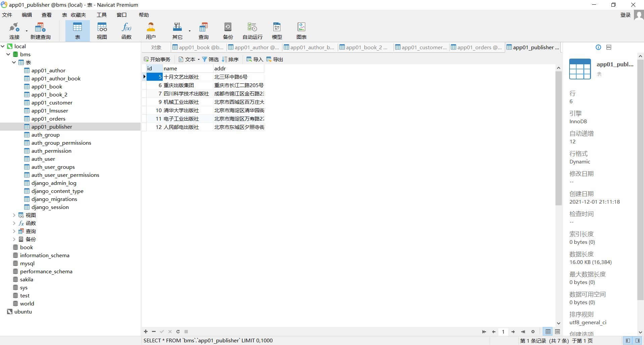Open 新建查询 (New Query) from the toolbar
The width and height of the screenshot is (644, 345).
(x=40, y=31)
